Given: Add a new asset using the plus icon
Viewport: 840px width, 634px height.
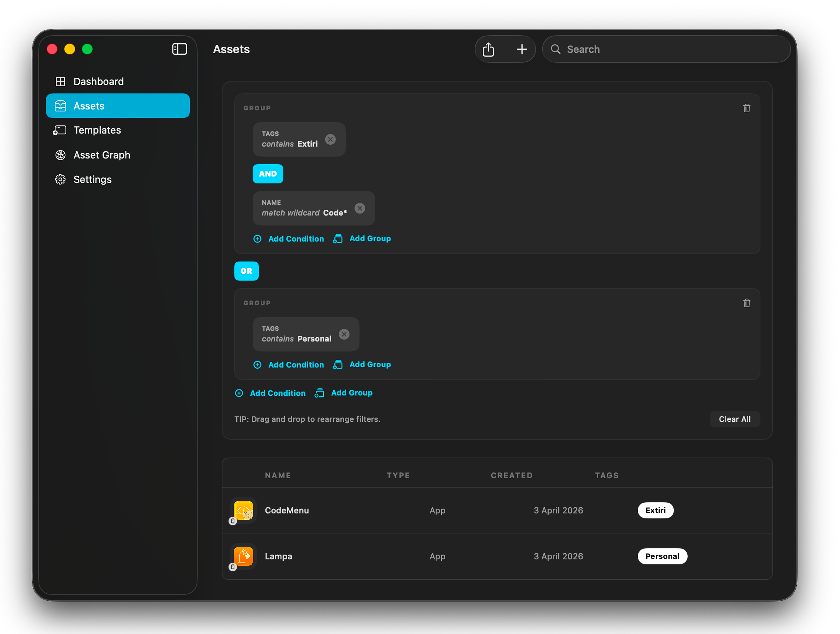Looking at the screenshot, I should click(522, 49).
